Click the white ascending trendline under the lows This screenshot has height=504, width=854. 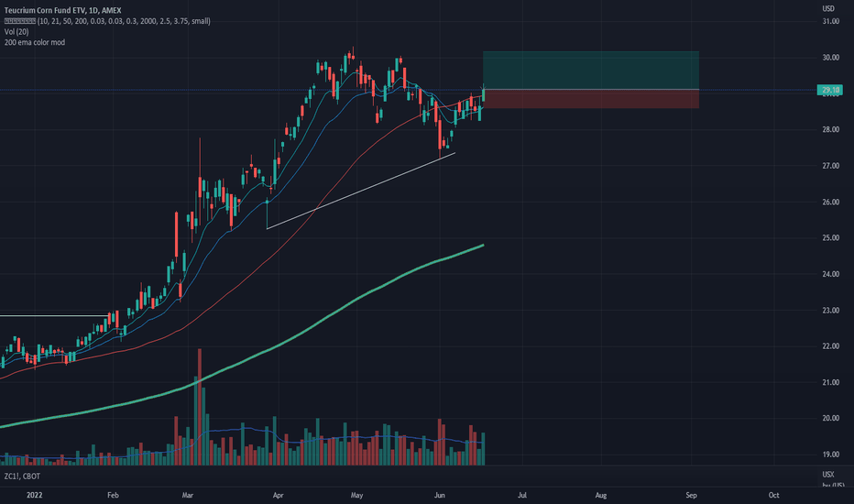360,191
